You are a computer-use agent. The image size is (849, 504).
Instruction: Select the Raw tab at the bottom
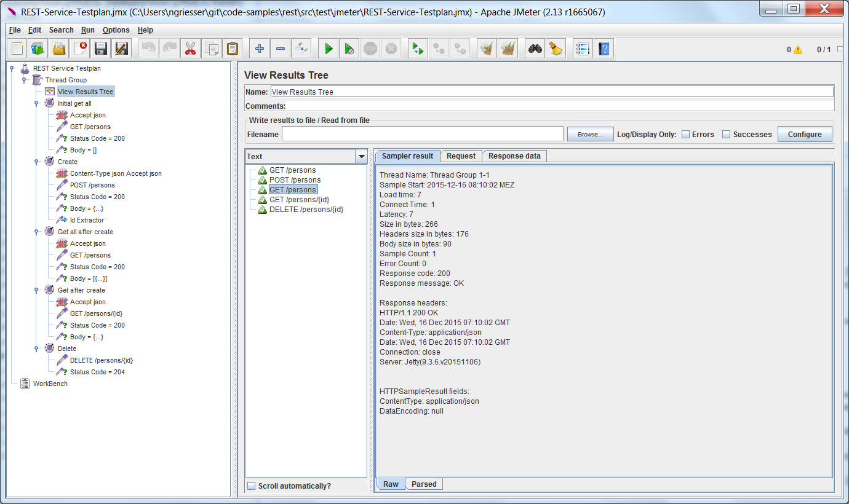tap(391, 484)
